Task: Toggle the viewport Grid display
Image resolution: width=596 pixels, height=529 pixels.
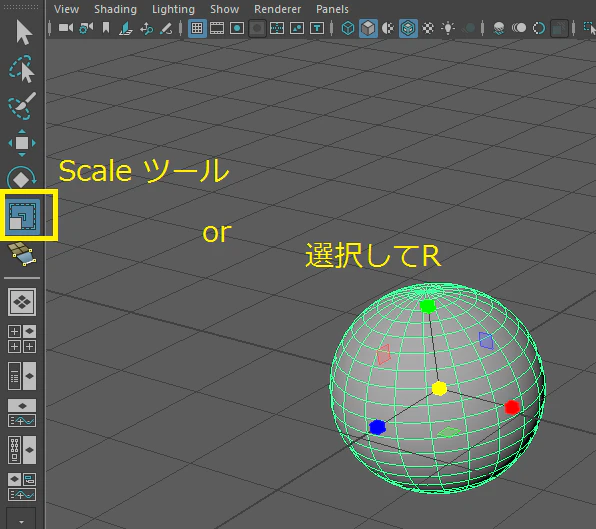Action: pos(197,28)
